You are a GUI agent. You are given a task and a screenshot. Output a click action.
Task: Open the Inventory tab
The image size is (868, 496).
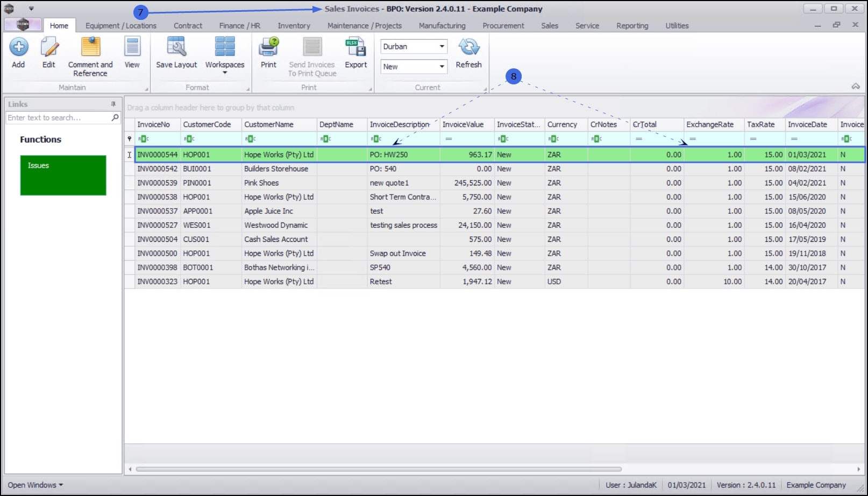tap(294, 26)
